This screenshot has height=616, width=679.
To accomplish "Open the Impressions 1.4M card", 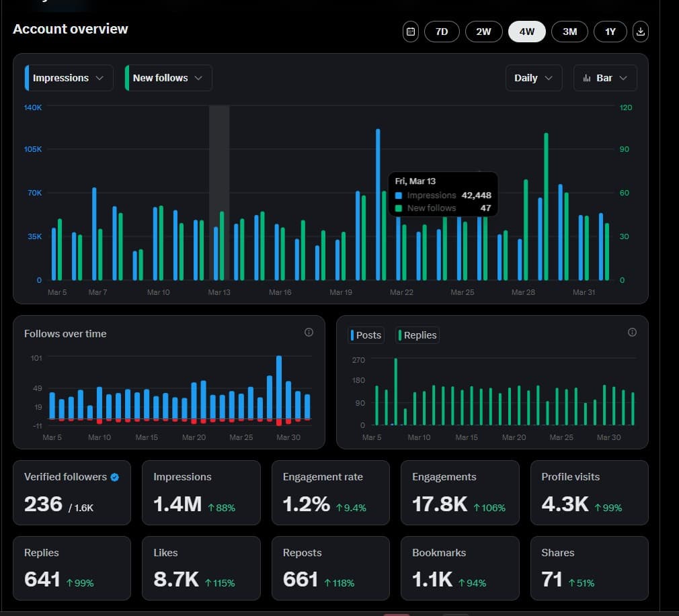I will tap(202, 492).
